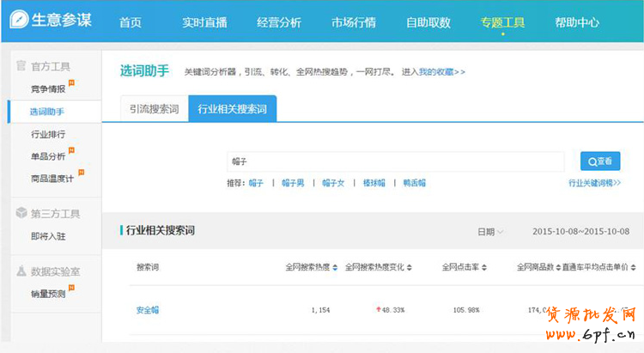Sort by 全网搜索热度变化 column arrows
This screenshot has height=353, width=644.
click(410, 268)
